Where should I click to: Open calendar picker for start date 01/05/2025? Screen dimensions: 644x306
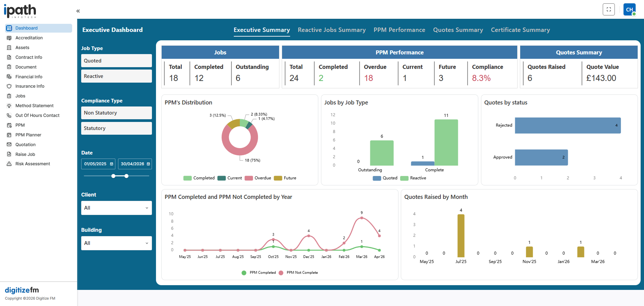coord(112,164)
